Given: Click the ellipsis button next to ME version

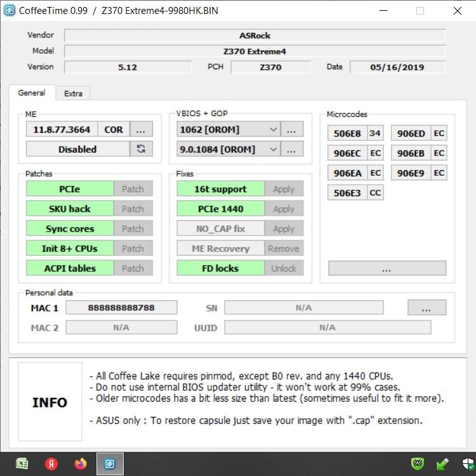Looking at the screenshot, I should tap(141, 129).
